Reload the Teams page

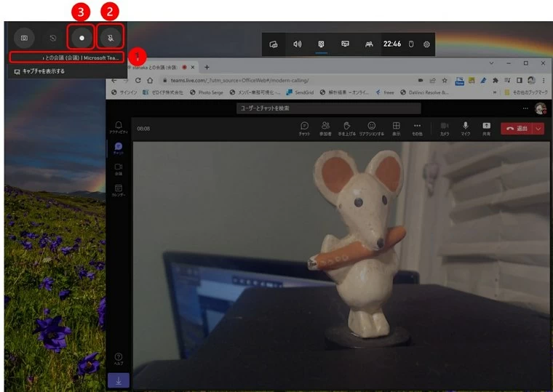point(138,81)
